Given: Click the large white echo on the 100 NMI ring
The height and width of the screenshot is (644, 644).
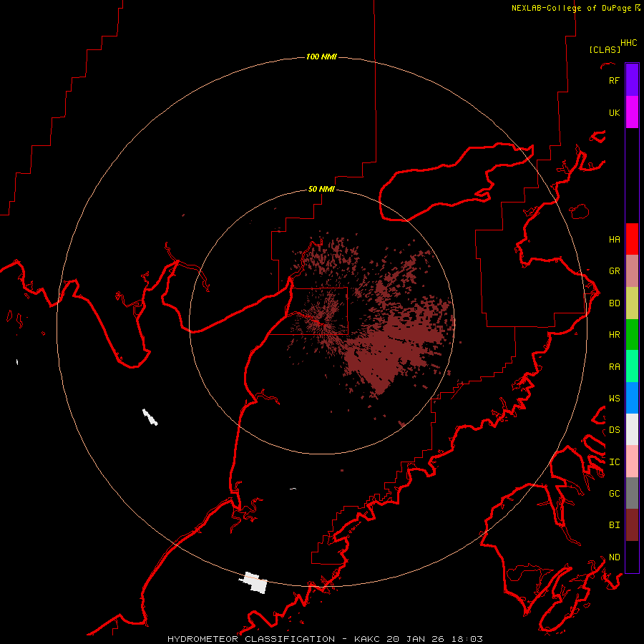Looking at the screenshot, I should click(x=254, y=582).
